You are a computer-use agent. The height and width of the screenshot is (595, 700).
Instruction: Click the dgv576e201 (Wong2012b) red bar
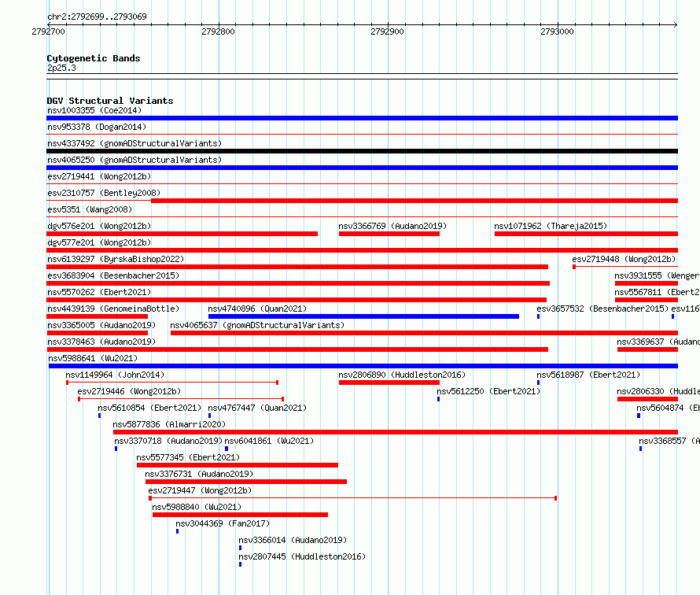(x=182, y=234)
